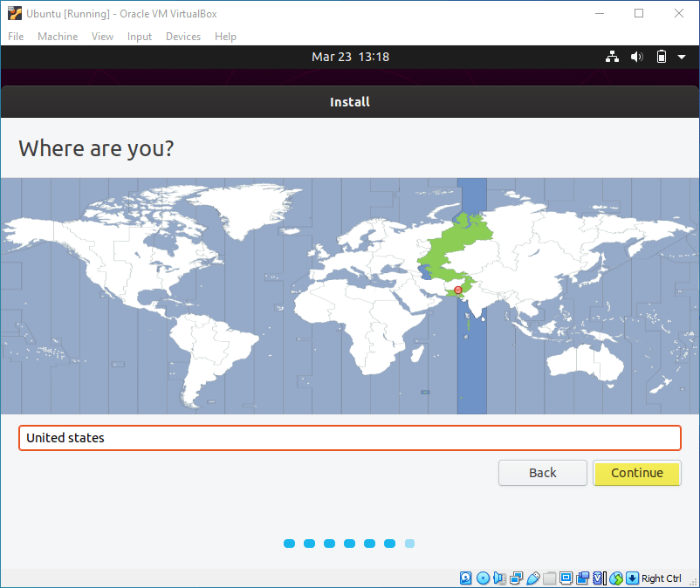This screenshot has height=588, width=700.
Task: Click the shared folders indicator icon
Action: (549, 578)
